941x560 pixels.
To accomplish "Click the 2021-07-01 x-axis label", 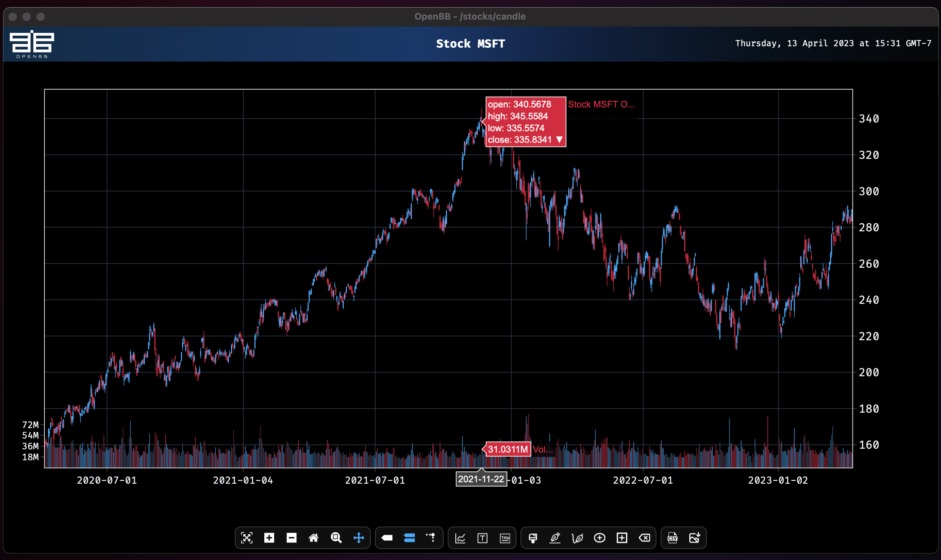I will point(375,480).
